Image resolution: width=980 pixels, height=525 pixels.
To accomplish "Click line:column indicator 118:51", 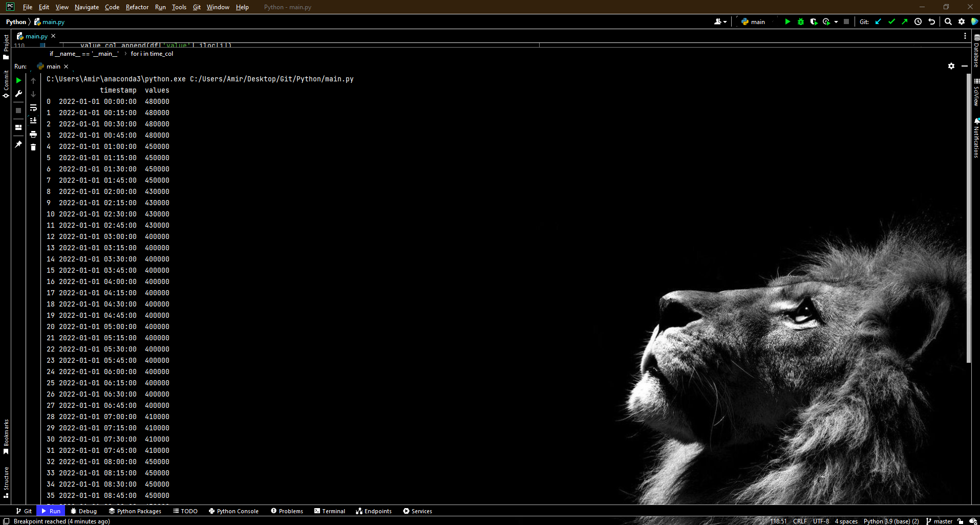I will [778, 521].
